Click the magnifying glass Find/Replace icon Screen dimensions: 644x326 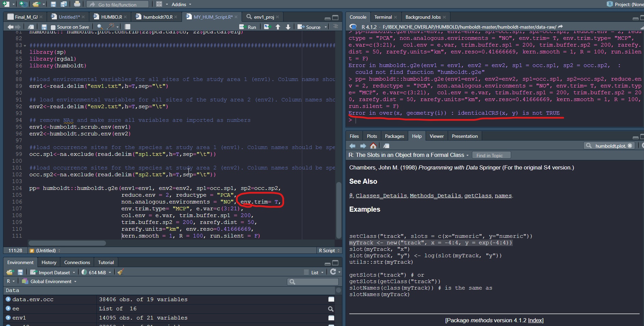point(99,27)
